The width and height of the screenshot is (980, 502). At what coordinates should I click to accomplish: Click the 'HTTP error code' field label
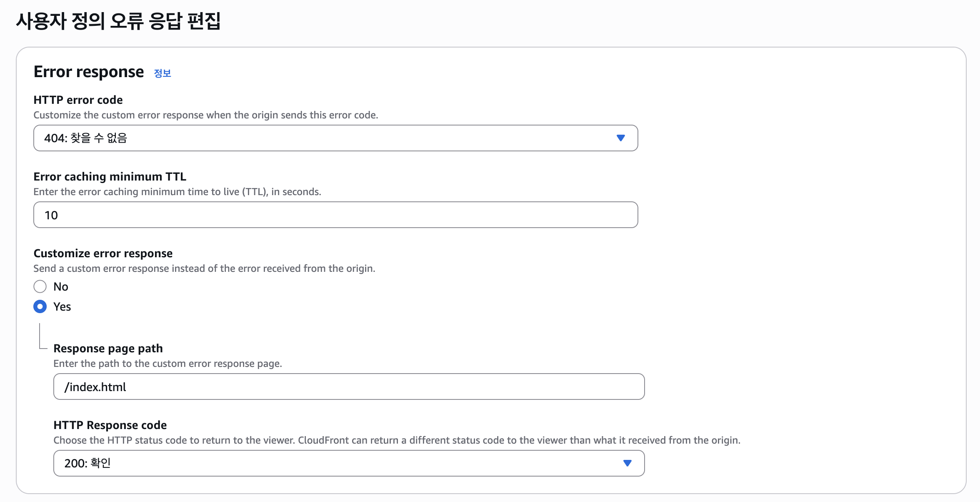[78, 100]
